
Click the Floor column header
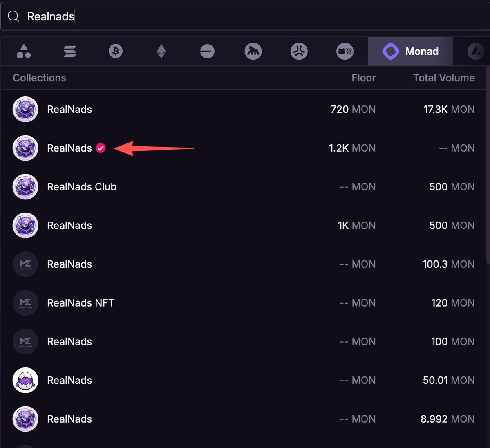(363, 78)
